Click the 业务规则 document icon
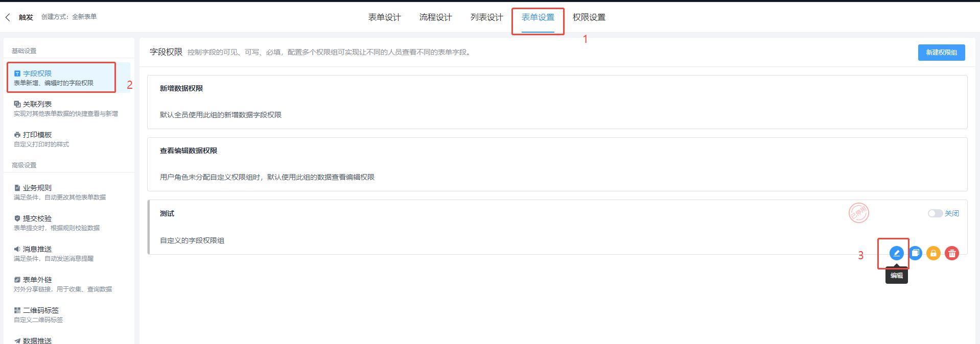980x344 pixels. click(x=17, y=188)
